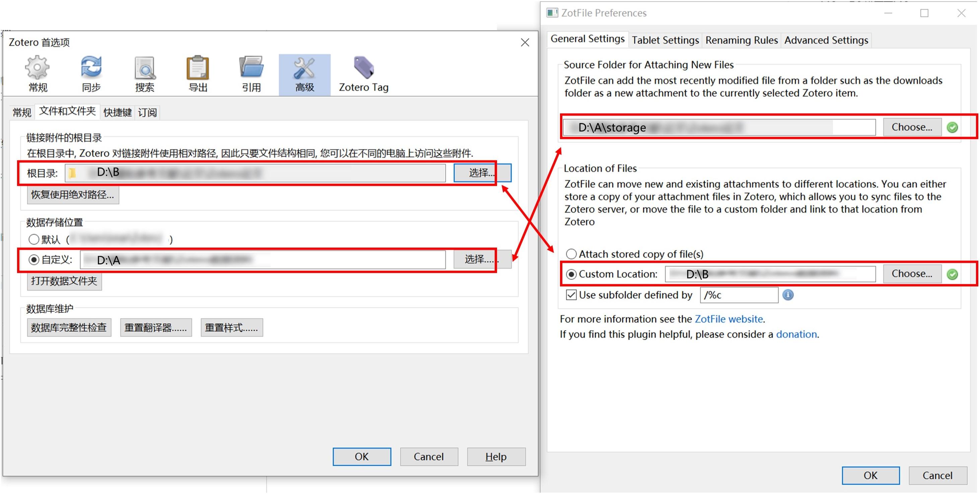This screenshot has width=980, height=494.
Task: Click Choose for the source folder
Action: click(x=912, y=127)
